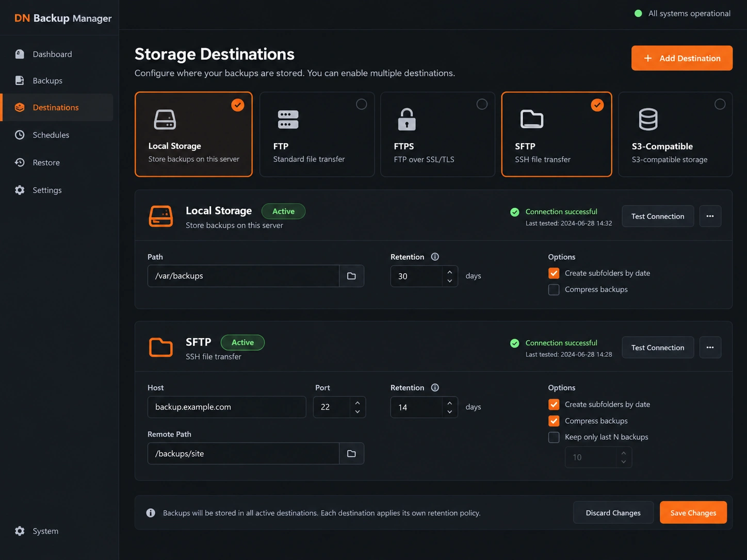Click the Backups file icon in sidebar

coord(20,80)
